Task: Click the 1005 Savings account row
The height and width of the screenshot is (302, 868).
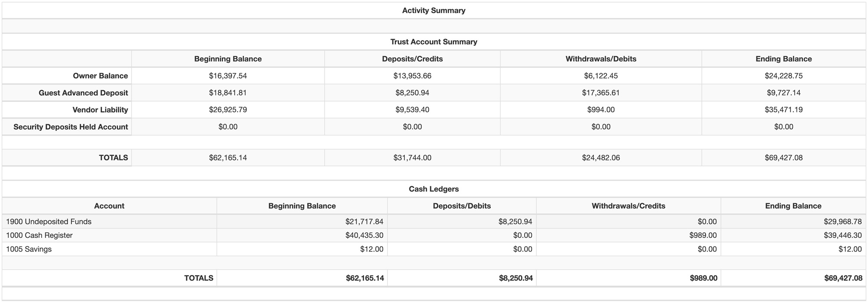Action: pyautogui.click(x=29, y=249)
